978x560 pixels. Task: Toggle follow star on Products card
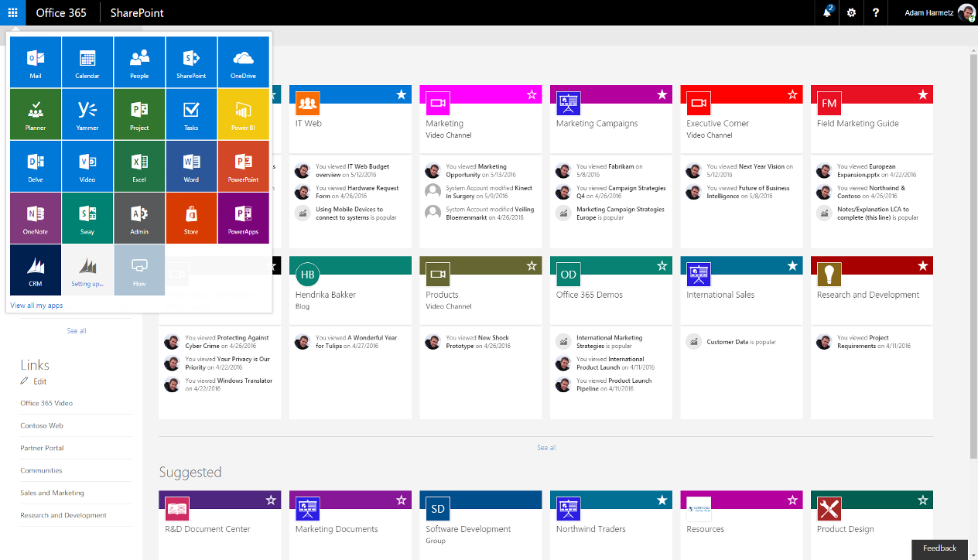(x=532, y=266)
